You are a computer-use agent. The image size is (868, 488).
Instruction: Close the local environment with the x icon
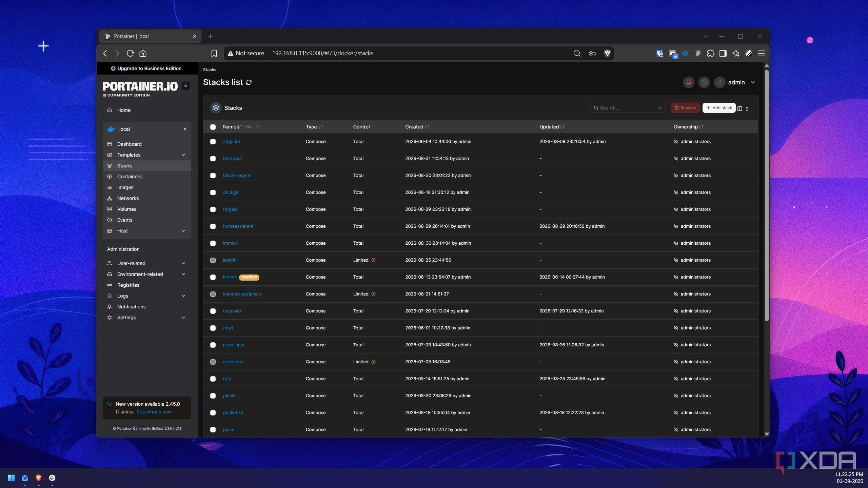[185, 129]
